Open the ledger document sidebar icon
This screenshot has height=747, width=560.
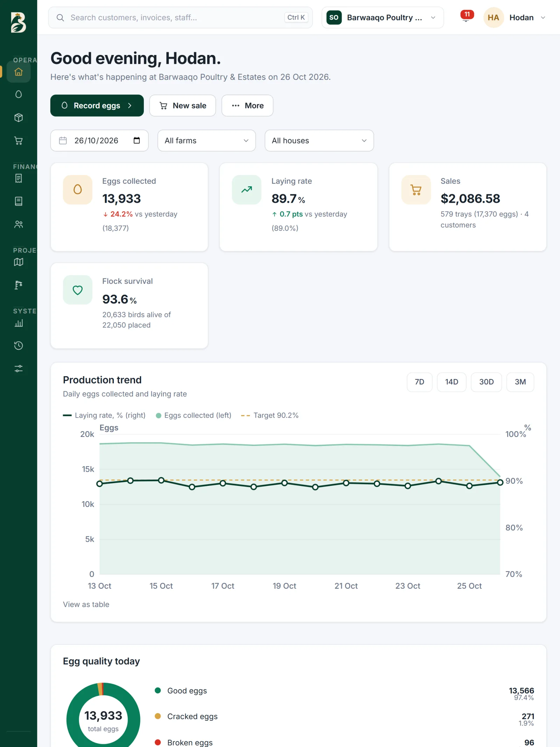click(19, 201)
